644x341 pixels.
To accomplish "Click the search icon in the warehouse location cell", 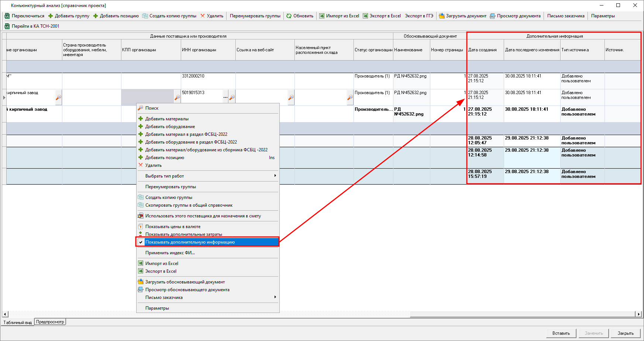I will click(350, 97).
